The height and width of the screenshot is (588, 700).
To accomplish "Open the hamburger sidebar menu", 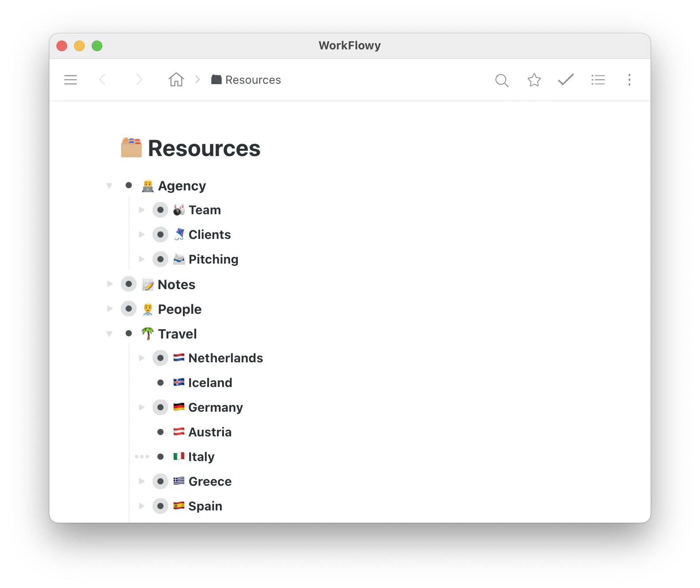I will (71, 80).
